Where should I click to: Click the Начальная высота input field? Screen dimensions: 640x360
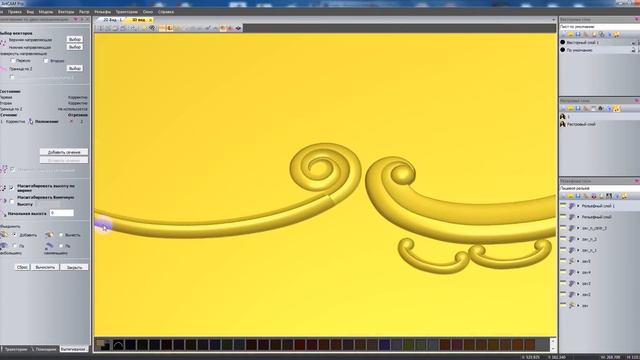click(62, 213)
